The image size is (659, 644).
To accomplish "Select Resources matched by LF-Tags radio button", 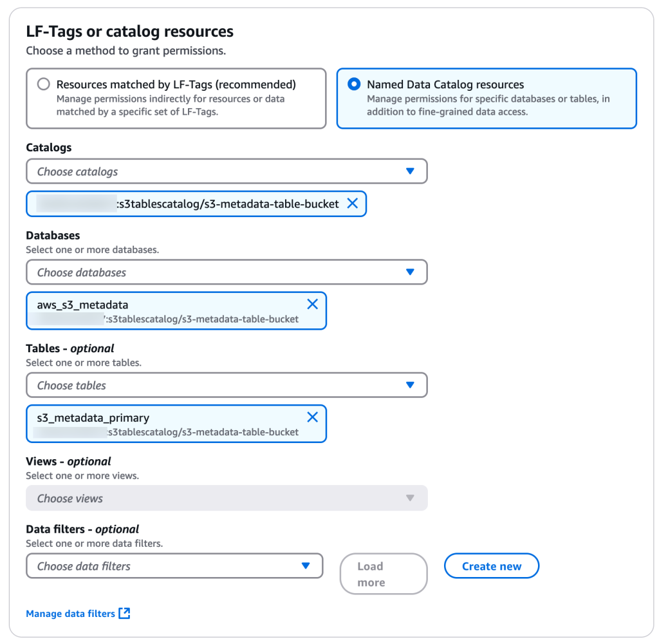I will coord(44,84).
